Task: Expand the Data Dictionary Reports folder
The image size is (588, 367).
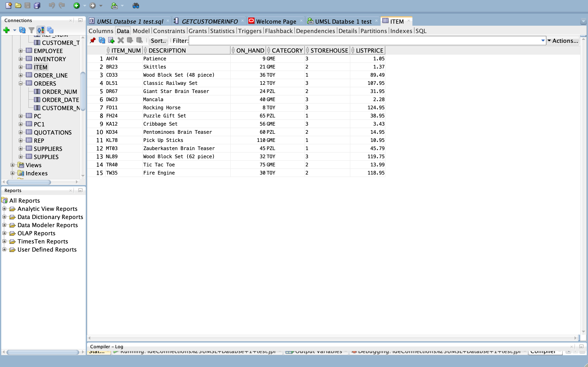Action: pyautogui.click(x=4, y=217)
